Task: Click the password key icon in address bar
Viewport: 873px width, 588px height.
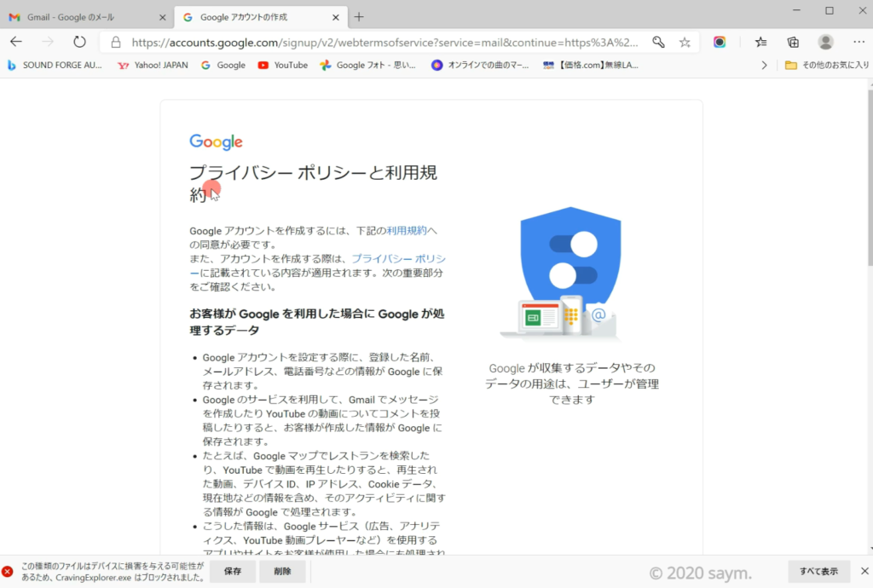Action: tap(658, 42)
